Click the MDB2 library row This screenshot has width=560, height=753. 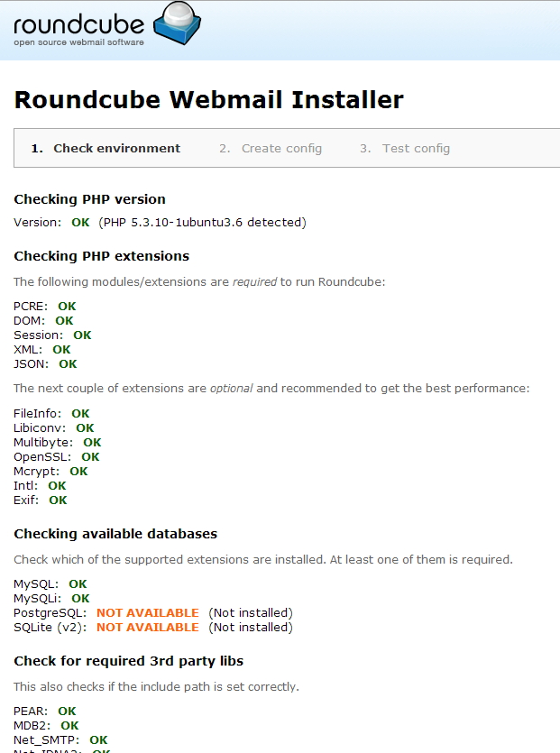tap(46, 726)
